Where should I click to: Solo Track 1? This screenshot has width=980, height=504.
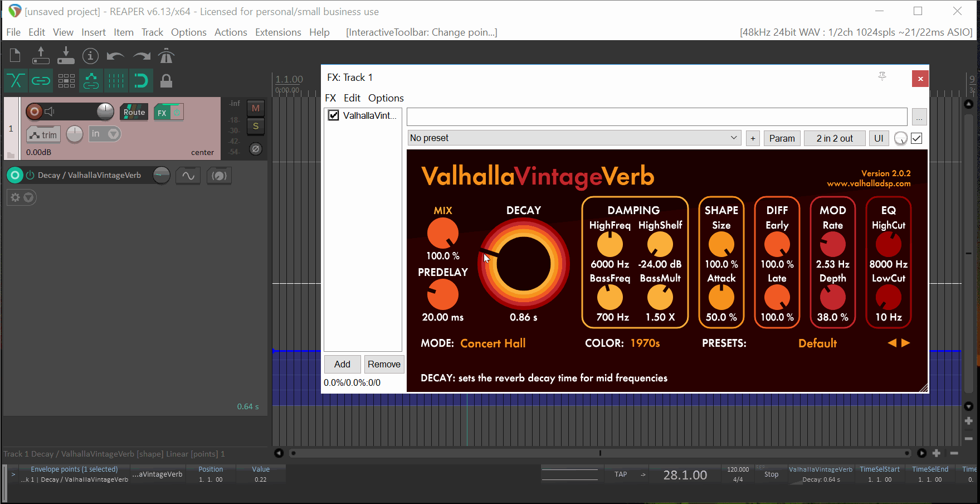pos(256,126)
